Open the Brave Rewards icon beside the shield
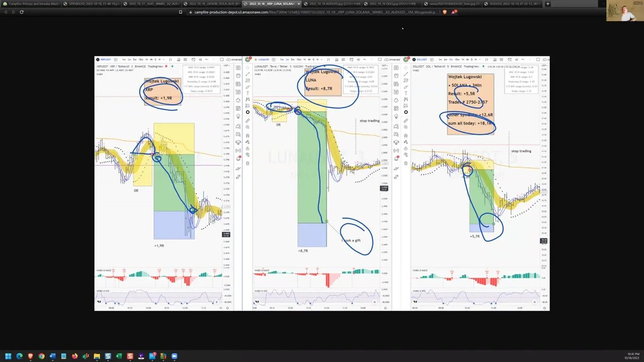The width and height of the screenshot is (644, 362). point(453,12)
